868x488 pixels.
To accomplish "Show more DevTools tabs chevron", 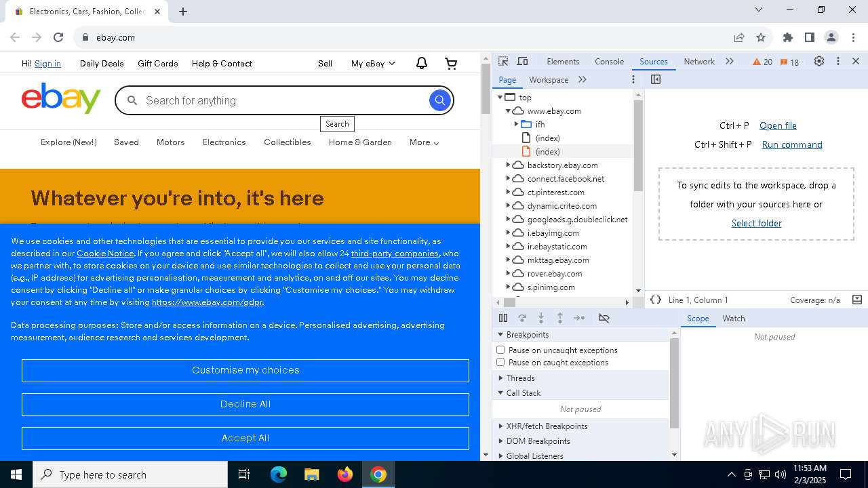I will click(x=730, y=61).
